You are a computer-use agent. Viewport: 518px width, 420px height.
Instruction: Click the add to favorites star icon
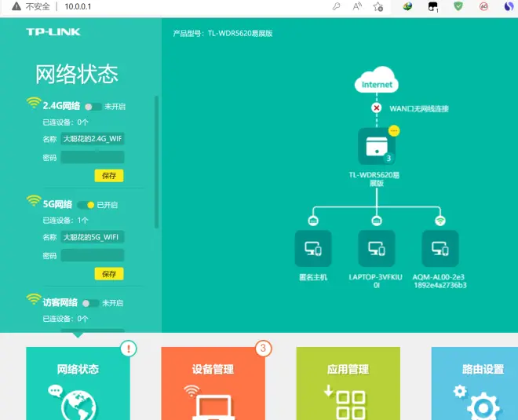[x=378, y=6]
